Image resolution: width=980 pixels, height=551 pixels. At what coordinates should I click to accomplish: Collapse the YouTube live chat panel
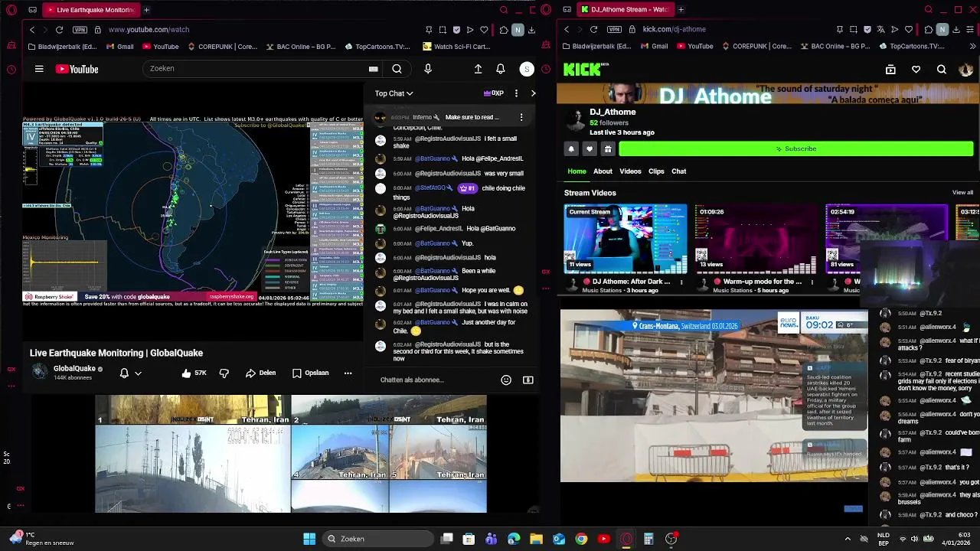[533, 93]
